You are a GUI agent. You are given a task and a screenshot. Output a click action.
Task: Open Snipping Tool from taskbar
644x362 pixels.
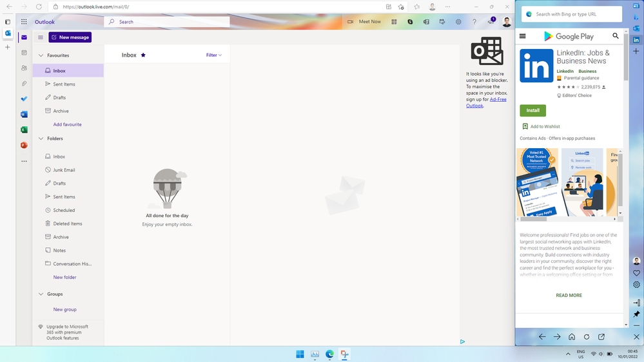[x=345, y=354]
